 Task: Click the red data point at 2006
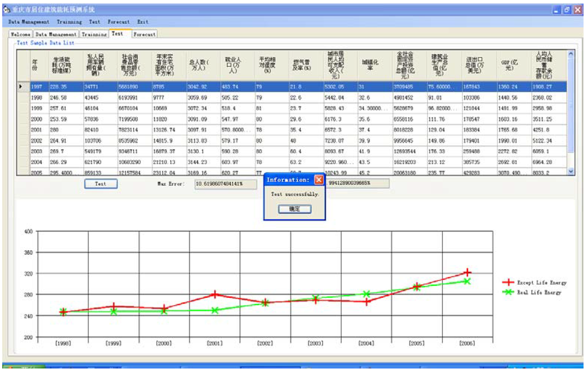pos(467,272)
